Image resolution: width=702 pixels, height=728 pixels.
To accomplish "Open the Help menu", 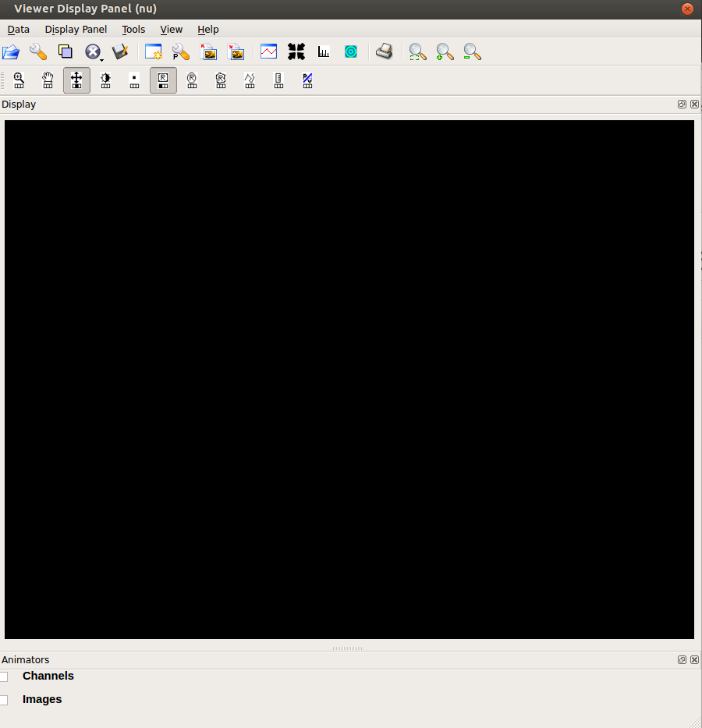I will point(207,29).
